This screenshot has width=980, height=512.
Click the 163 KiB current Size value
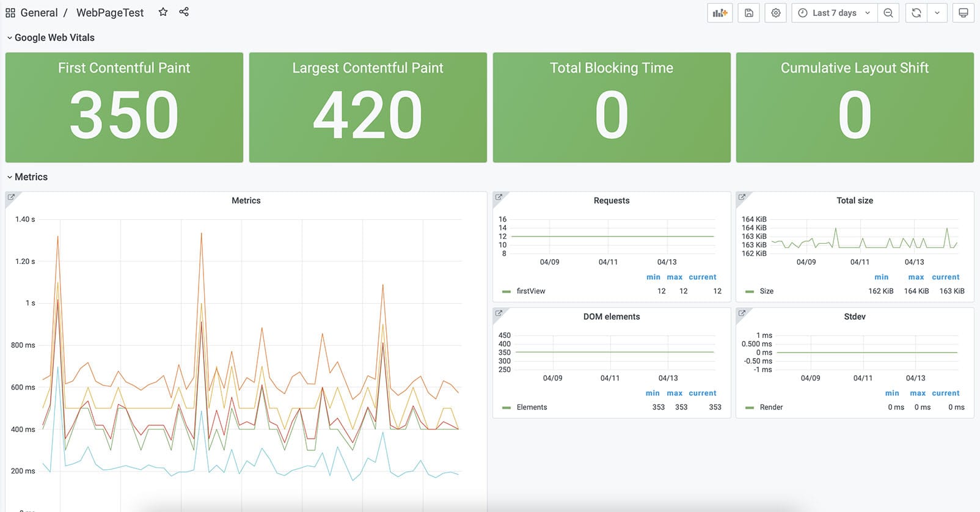(x=952, y=291)
